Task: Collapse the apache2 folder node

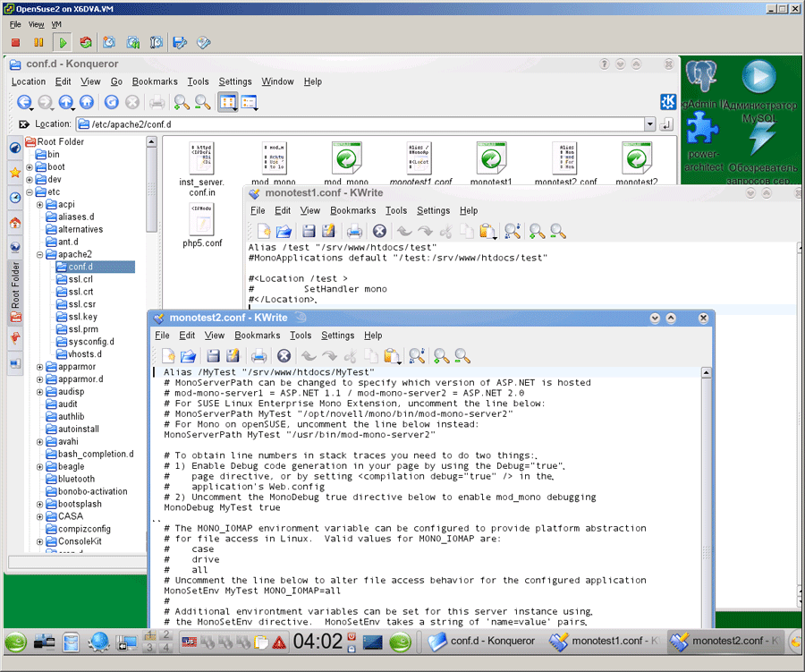Action: click(x=39, y=254)
